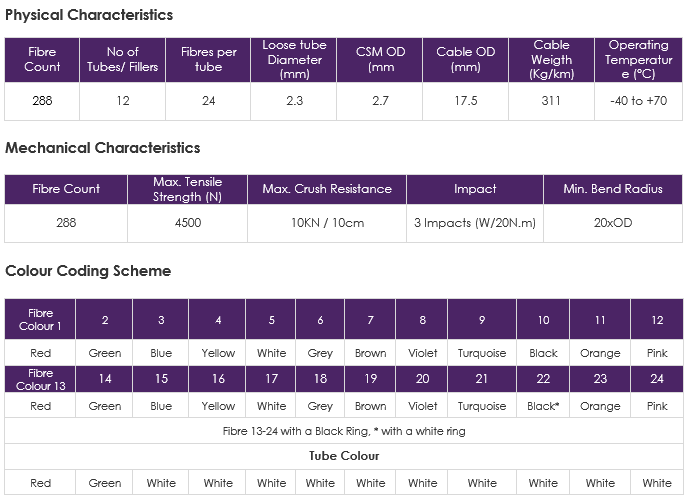Click the 4500 tensile strength value

pos(187,223)
